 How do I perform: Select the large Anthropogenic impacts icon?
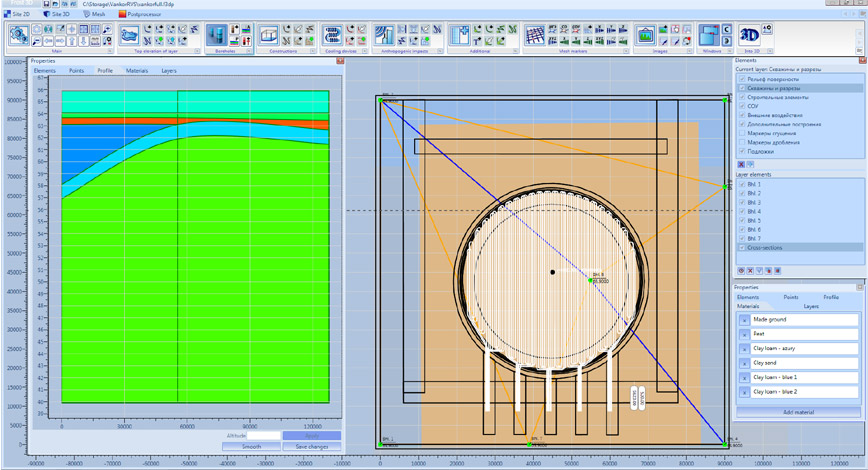pos(384,35)
